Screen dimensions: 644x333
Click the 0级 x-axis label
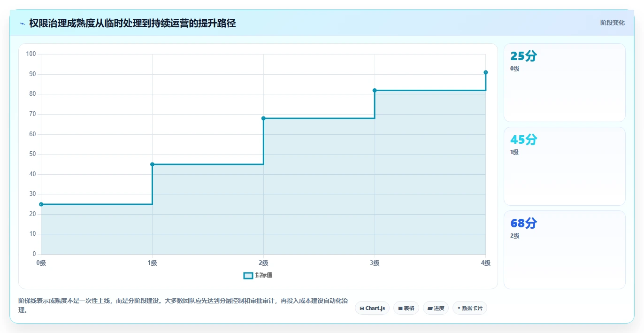[41, 263]
